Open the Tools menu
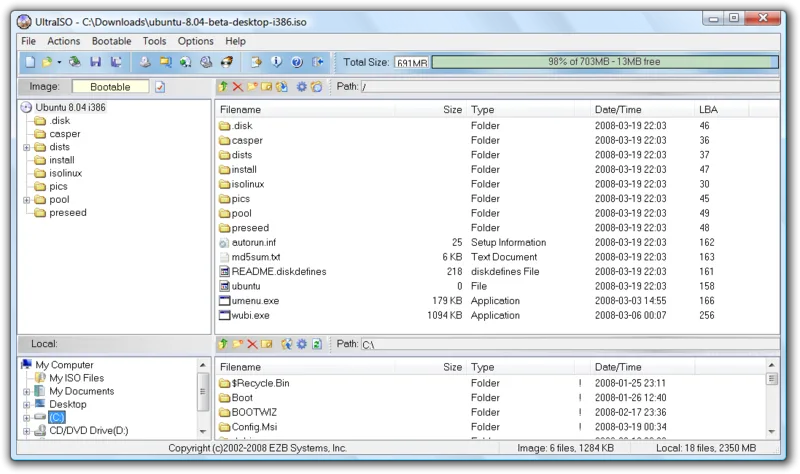 point(154,41)
